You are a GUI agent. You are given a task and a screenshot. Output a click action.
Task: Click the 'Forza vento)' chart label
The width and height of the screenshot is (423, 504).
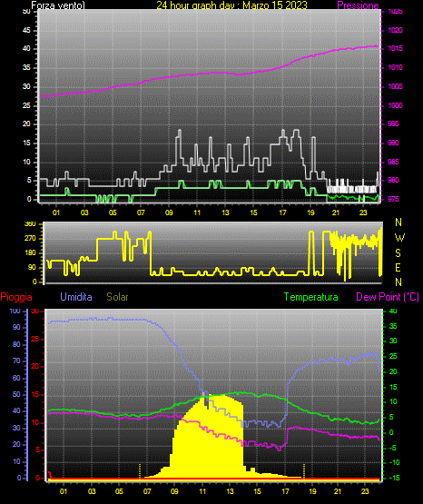coord(58,5)
